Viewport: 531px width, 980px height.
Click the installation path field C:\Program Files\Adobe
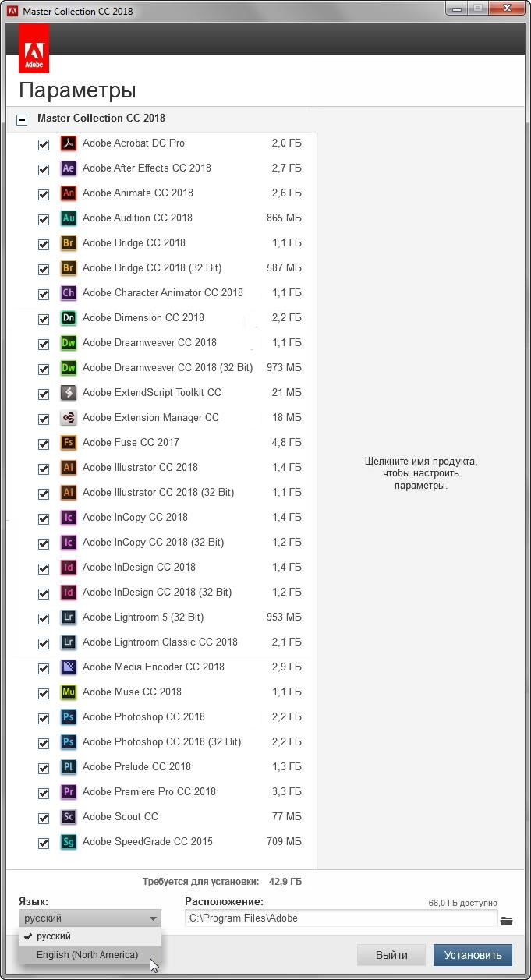[341, 918]
